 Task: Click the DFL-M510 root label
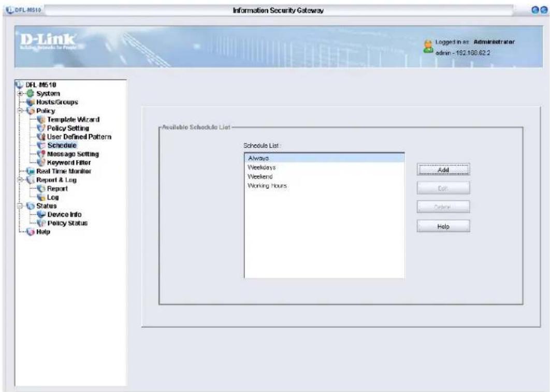pyautogui.click(x=41, y=84)
